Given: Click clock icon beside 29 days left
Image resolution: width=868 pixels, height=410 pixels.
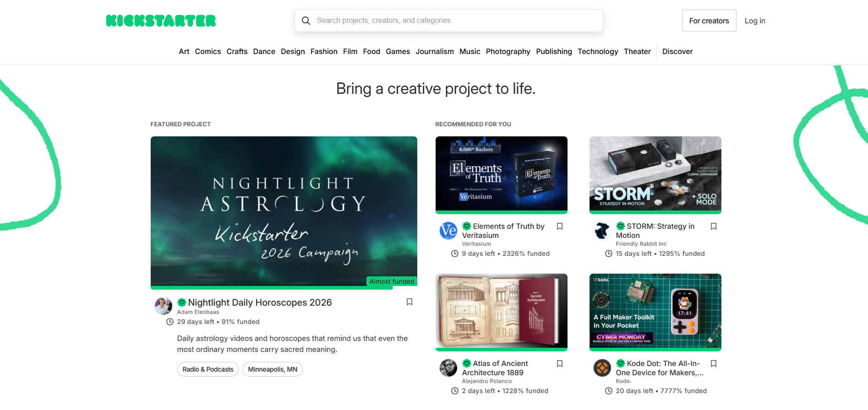Looking at the screenshot, I should 170,322.
